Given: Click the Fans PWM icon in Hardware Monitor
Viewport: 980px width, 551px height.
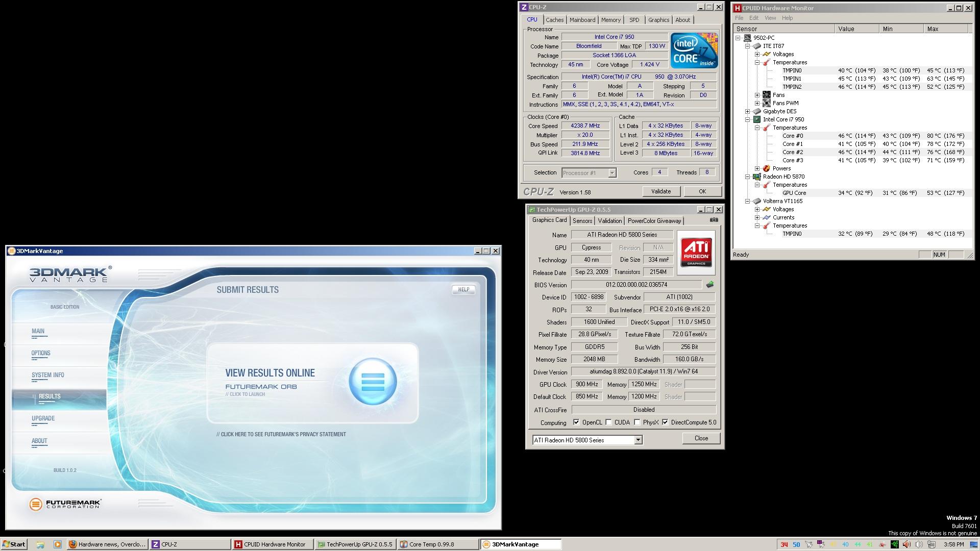Looking at the screenshot, I should (767, 103).
